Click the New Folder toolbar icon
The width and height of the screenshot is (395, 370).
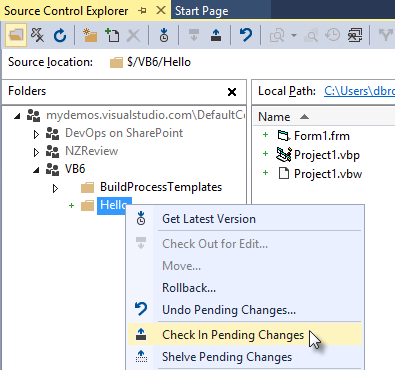[x=90, y=35]
